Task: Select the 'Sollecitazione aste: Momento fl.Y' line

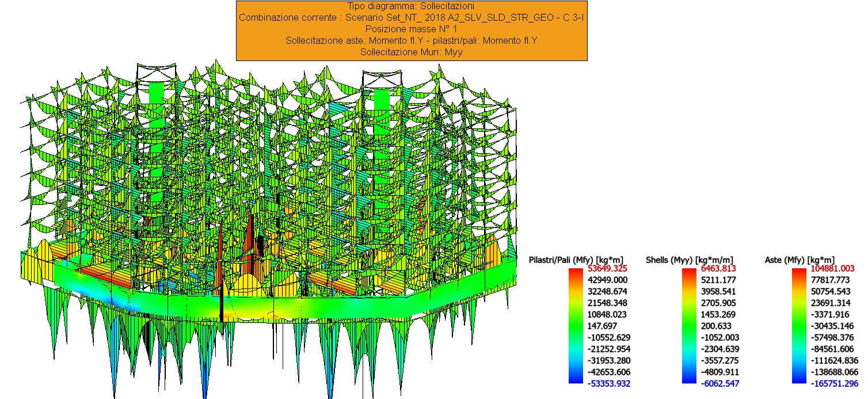Action: point(411,40)
